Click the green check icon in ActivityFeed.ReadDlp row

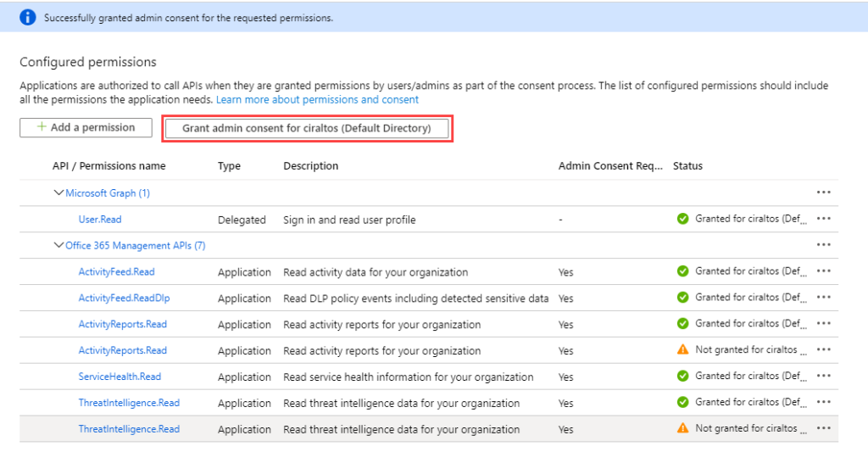click(682, 297)
